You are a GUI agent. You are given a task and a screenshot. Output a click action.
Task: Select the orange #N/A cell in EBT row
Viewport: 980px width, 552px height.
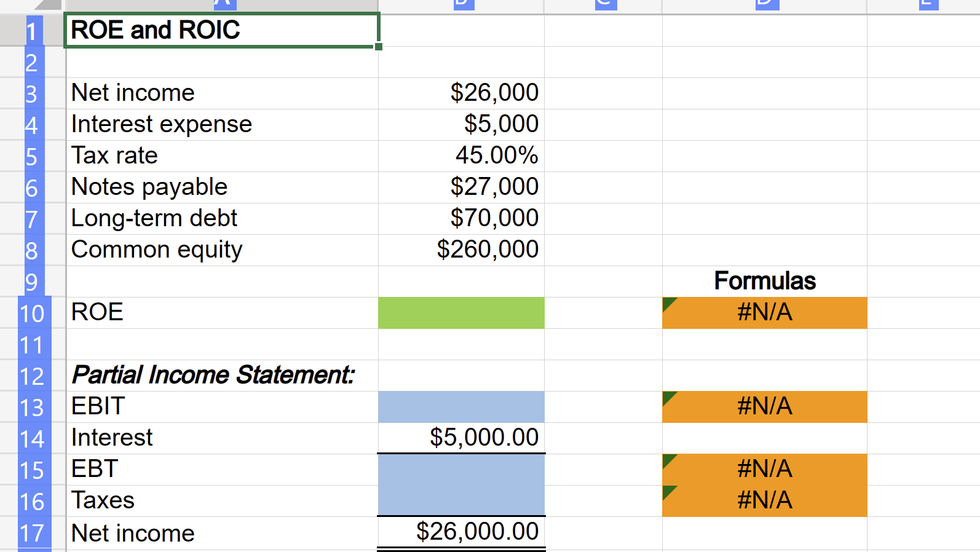click(x=765, y=470)
